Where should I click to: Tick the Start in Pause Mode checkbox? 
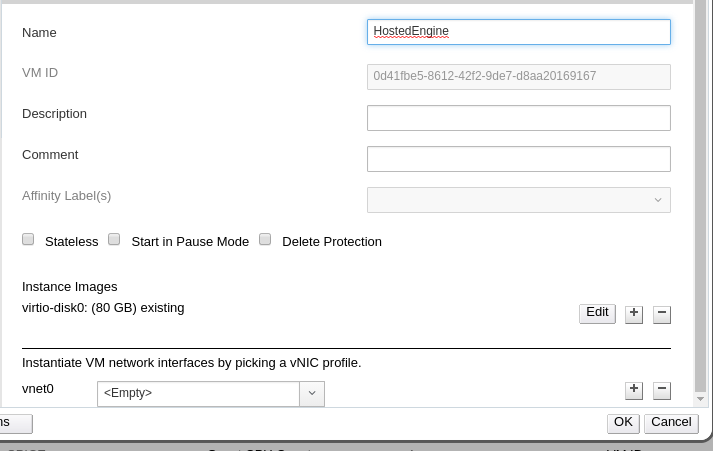click(x=114, y=240)
